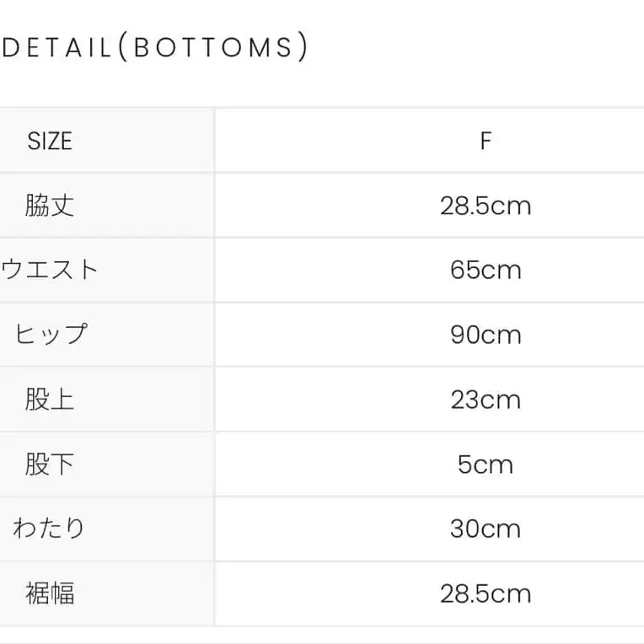Click the 5cm inseam value
The width and height of the screenshot is (644, 644).
point(486,464)
